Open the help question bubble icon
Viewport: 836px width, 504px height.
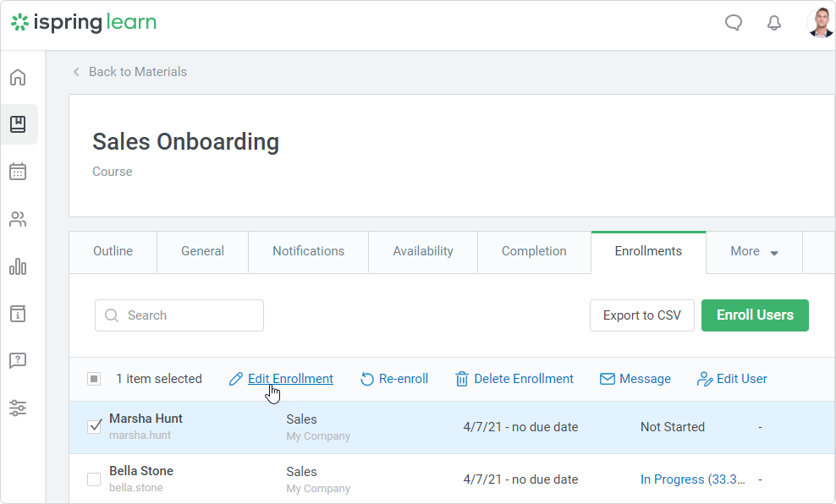18,361
